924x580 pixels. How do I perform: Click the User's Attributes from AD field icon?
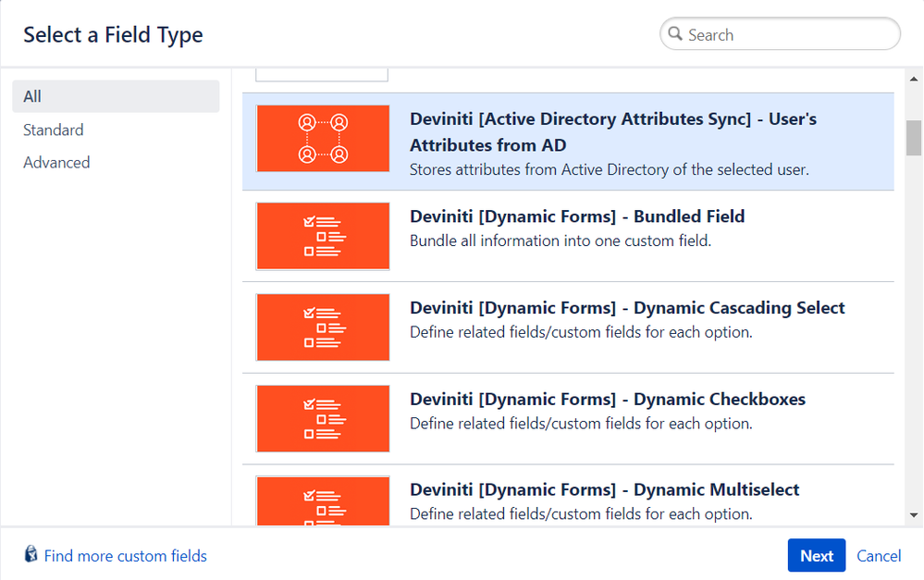click(322, 140)
